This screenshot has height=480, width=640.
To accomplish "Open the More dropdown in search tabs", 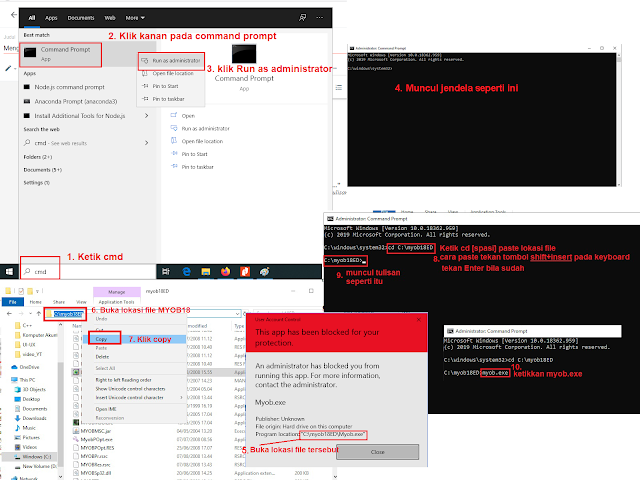I will (x=135, y=18).
